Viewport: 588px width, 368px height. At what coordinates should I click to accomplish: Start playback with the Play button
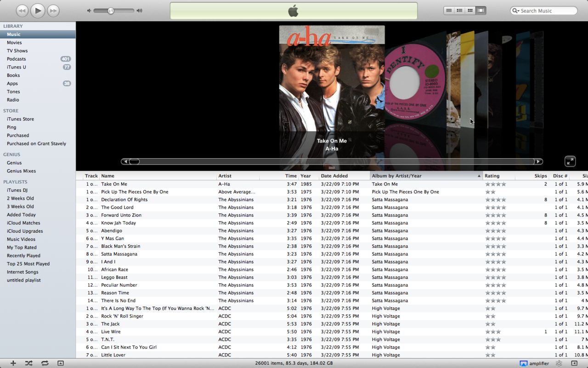click(x=38, y=10)
